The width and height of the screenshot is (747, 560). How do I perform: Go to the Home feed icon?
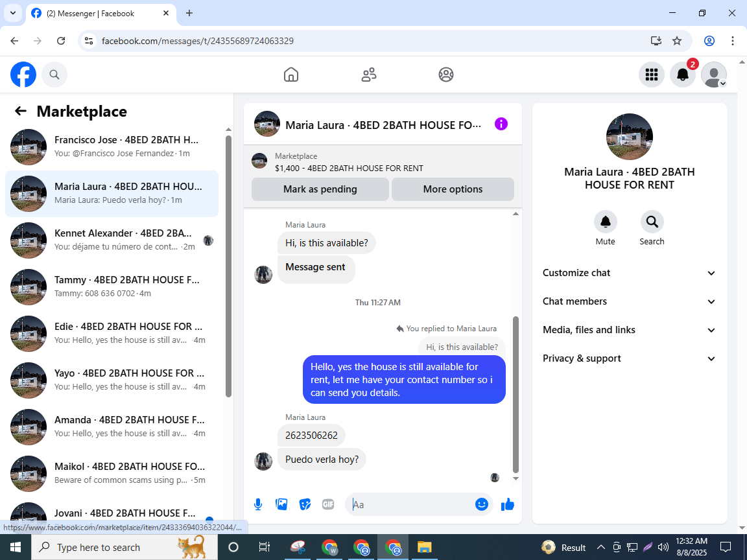tap(291, 75)
